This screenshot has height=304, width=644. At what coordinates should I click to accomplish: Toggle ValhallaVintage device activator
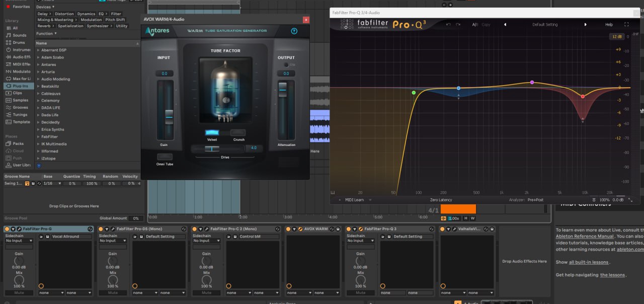(443, 229)
